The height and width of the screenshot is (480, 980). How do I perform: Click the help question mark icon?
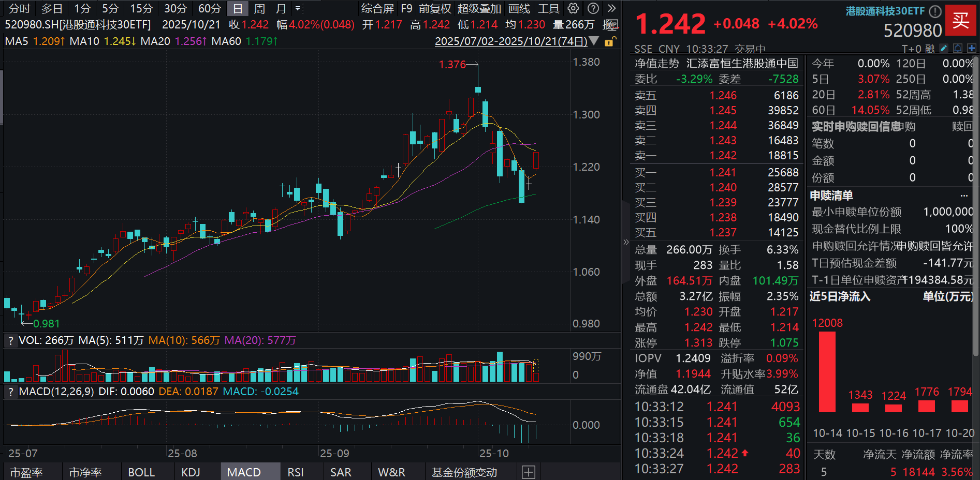[593, 8]
